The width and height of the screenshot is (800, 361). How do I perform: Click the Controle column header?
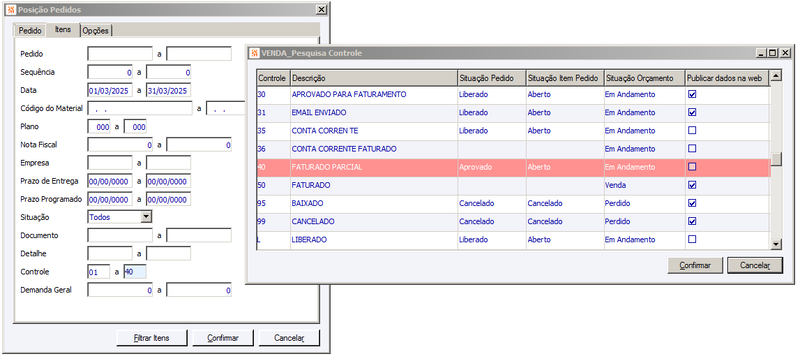[272, 78]
